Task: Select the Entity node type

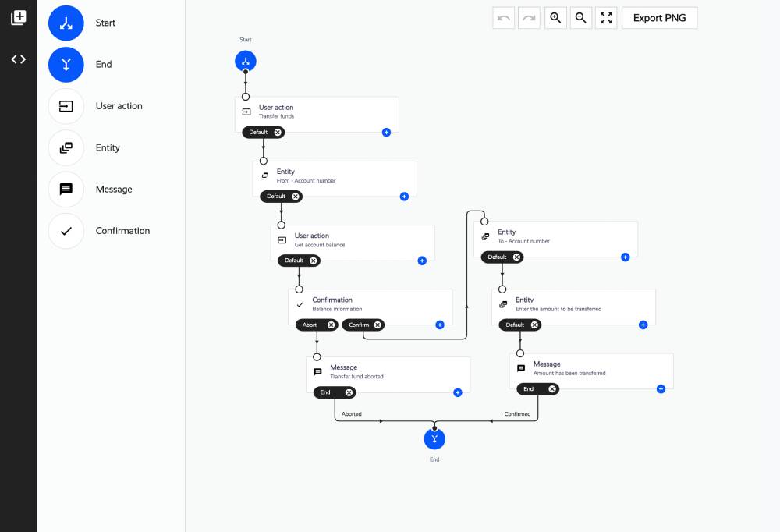Action: click(66, 147)
